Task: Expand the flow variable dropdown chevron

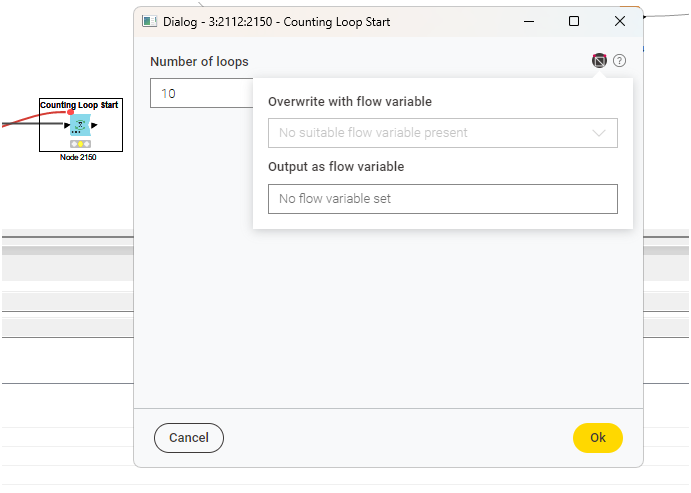Action: tap(599, 133)
